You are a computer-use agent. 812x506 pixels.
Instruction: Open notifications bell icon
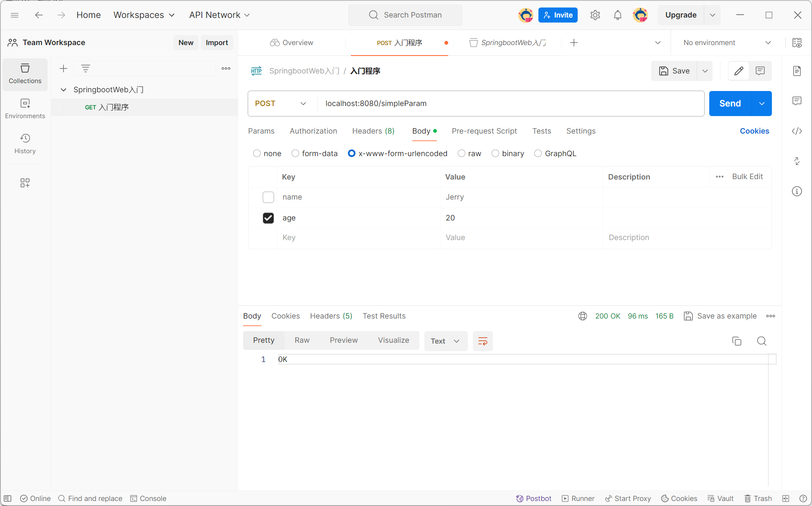[618, 15]
